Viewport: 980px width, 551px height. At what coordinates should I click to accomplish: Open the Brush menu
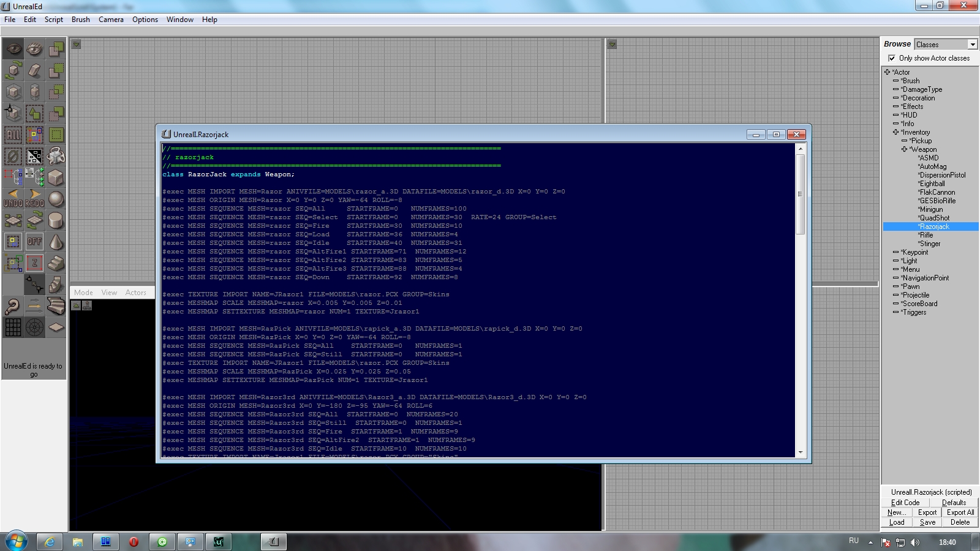pyautogui.click(x=81, y=20)
